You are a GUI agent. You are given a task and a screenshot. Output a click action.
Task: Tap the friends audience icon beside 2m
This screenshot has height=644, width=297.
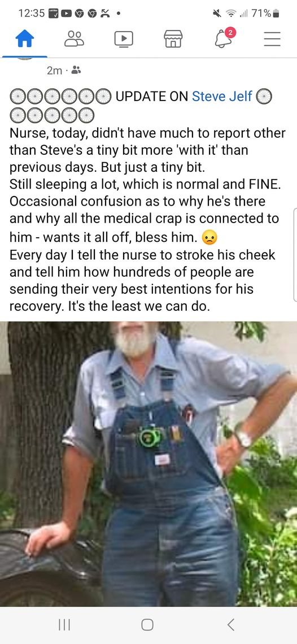(76, 71)
